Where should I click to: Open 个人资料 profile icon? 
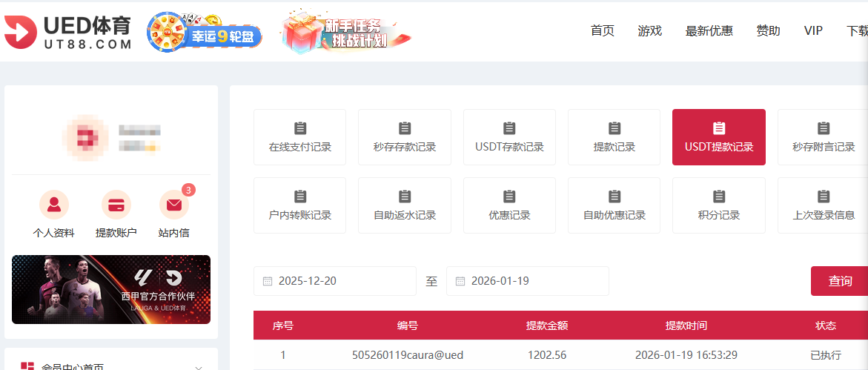tap(54, 205)
